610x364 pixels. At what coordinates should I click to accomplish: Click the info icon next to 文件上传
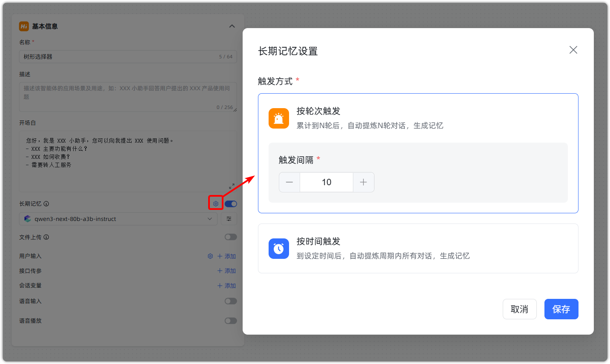[46, 237]
